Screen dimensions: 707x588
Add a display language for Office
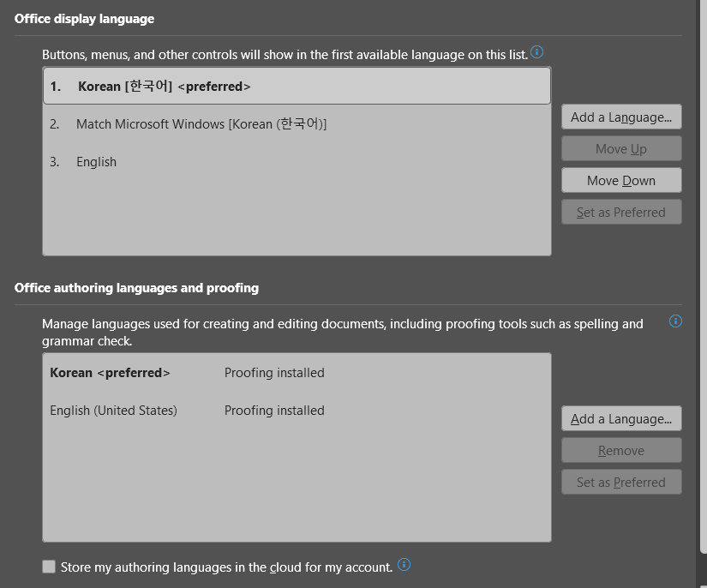tap(621, 117)
